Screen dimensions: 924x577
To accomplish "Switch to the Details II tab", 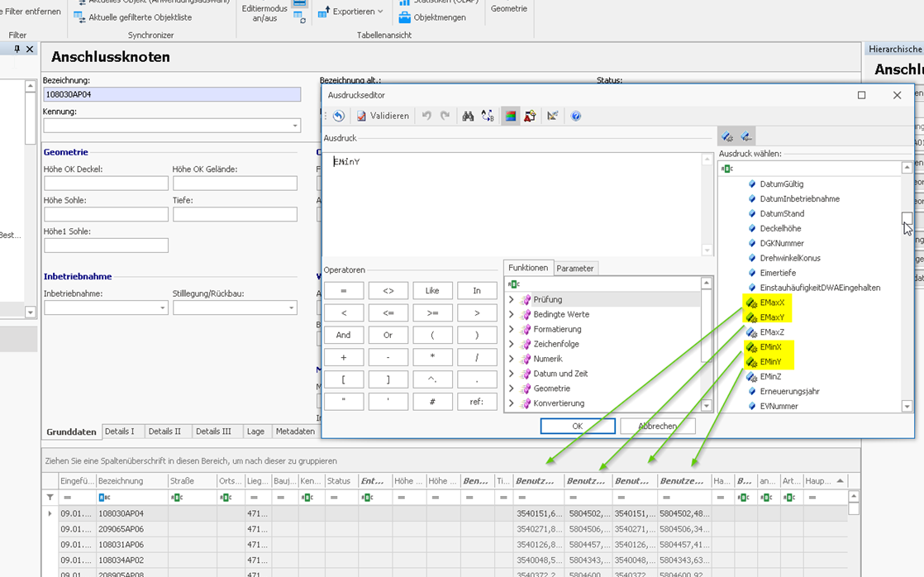I will tap(164, 432).
